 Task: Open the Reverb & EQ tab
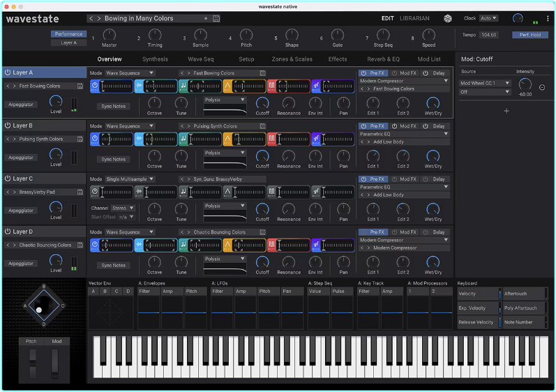coord(383,59)
